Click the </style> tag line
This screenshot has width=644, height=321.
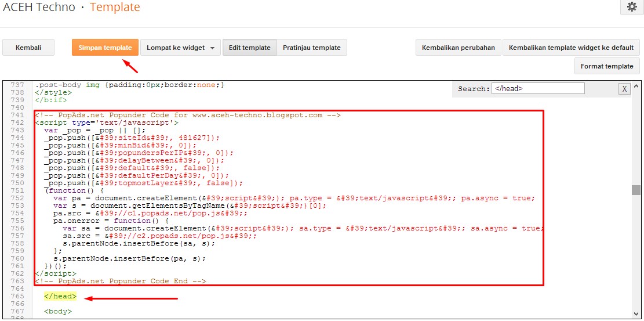point(53,93)
